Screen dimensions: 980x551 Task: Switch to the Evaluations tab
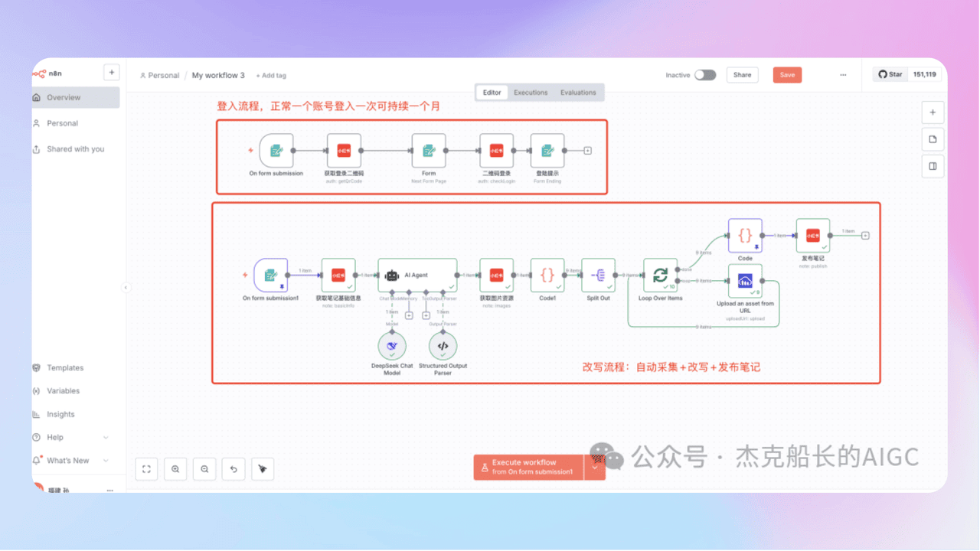[578, 93]
